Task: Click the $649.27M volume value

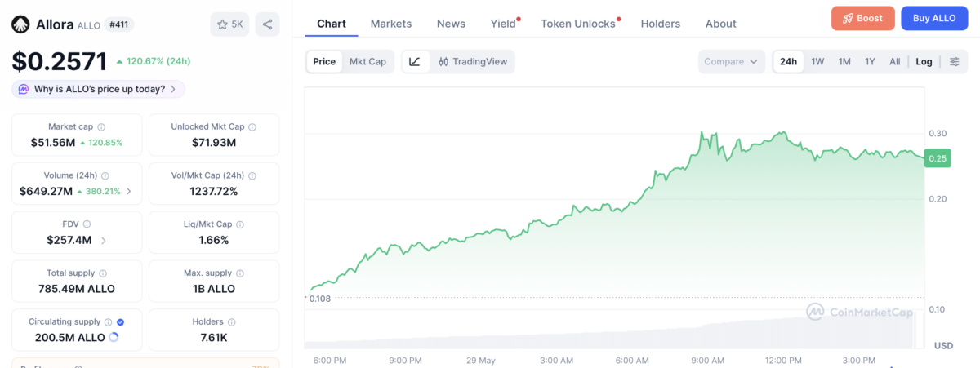Action: coord(47,192)
